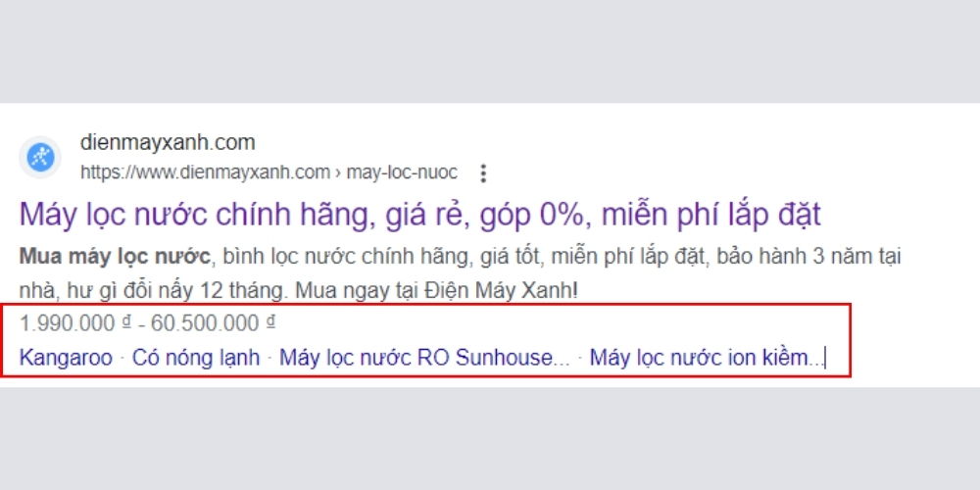Click the dienmayxanh.com site name
Screen dimensions: 980x490
pos(167,142)
